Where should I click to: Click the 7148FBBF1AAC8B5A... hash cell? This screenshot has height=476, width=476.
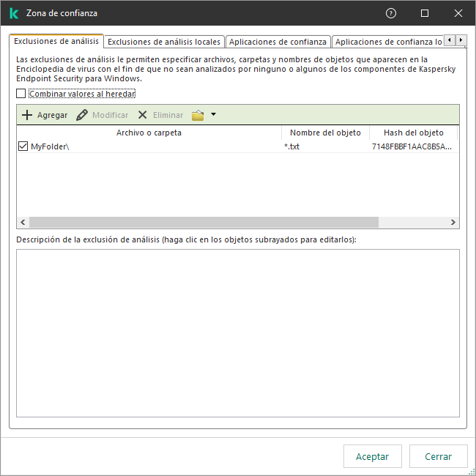412,146
